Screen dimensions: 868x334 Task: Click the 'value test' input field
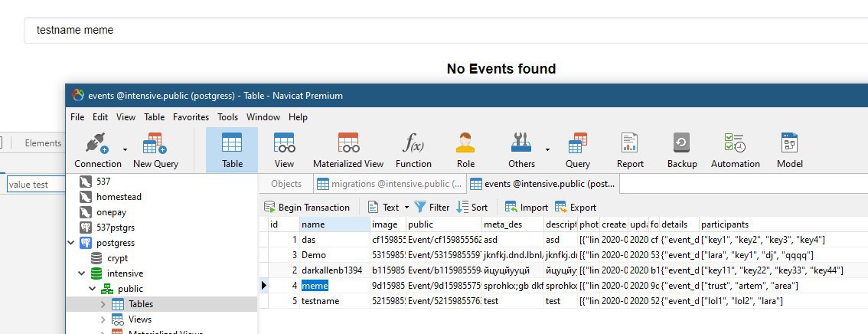(x=35, y=185)
